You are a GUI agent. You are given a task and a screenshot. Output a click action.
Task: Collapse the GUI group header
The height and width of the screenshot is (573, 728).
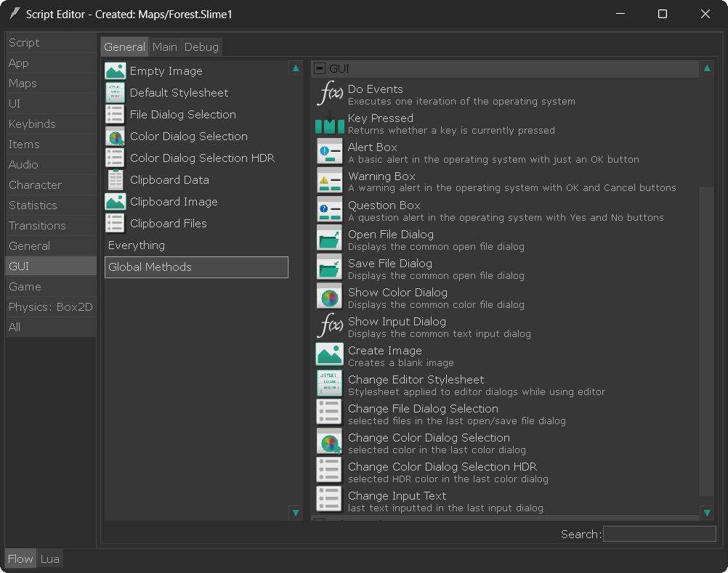(320, 69)
